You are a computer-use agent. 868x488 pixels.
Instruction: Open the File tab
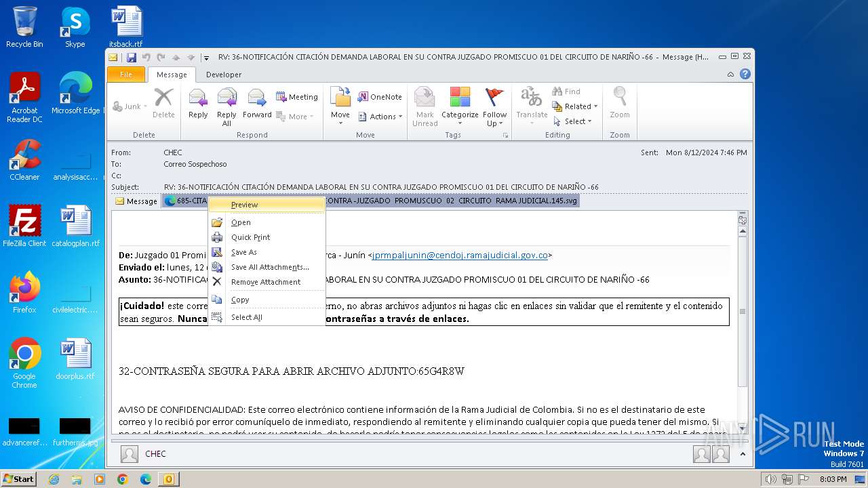(x=126, y=75)
